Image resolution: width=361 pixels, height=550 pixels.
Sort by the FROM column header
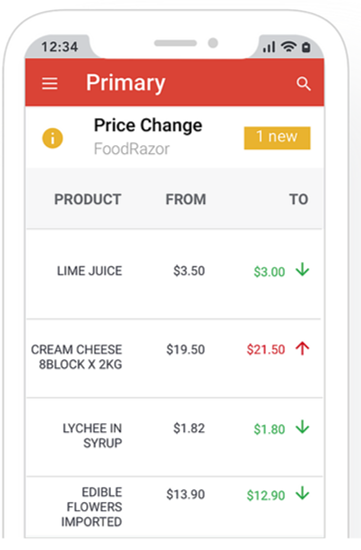(186, 199)
